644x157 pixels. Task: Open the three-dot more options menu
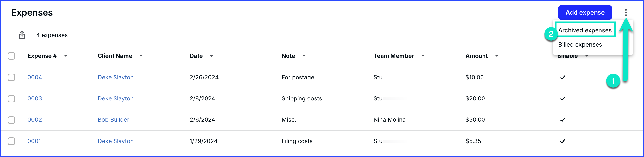click(626, 13)
